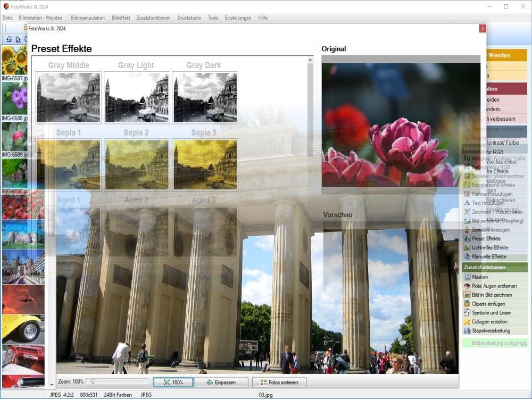Open Bild in Bild zeichnen
The height and width of the screenshot is (399, 532).
[492, 295]
